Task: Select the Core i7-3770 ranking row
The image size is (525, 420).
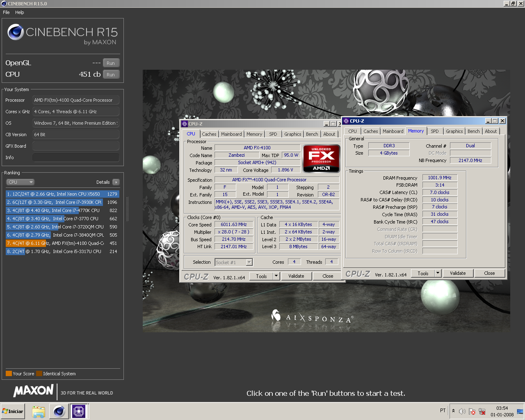Action: [62, 219]
